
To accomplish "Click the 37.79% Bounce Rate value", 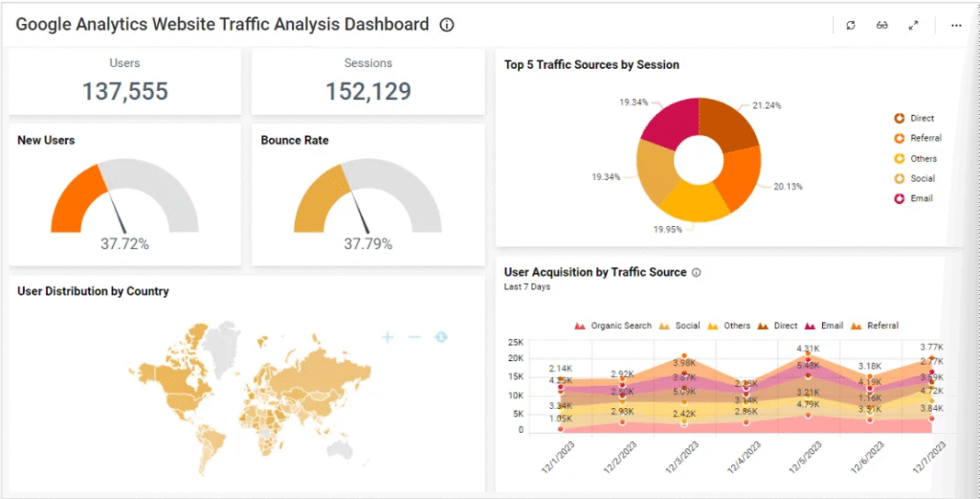I will [x=368, y=244].
